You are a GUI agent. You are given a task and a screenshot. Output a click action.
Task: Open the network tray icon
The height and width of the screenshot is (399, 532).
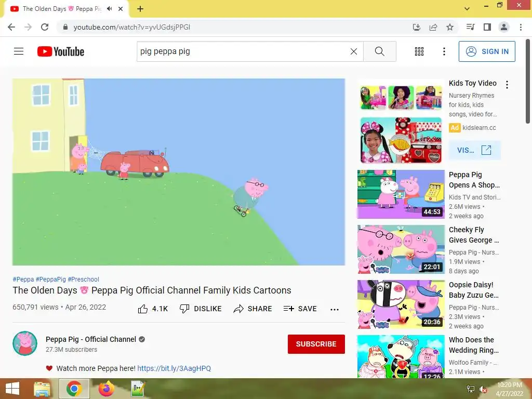click(471, 389)
